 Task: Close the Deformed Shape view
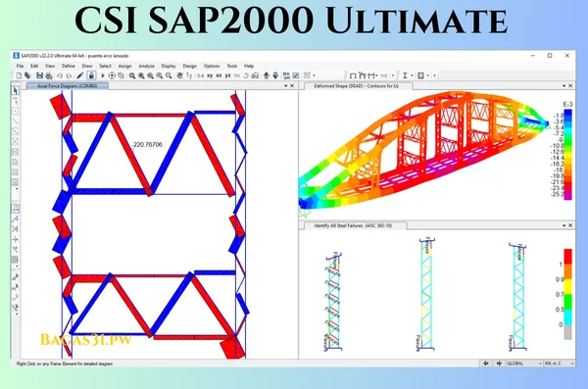[x=570, y=86]
